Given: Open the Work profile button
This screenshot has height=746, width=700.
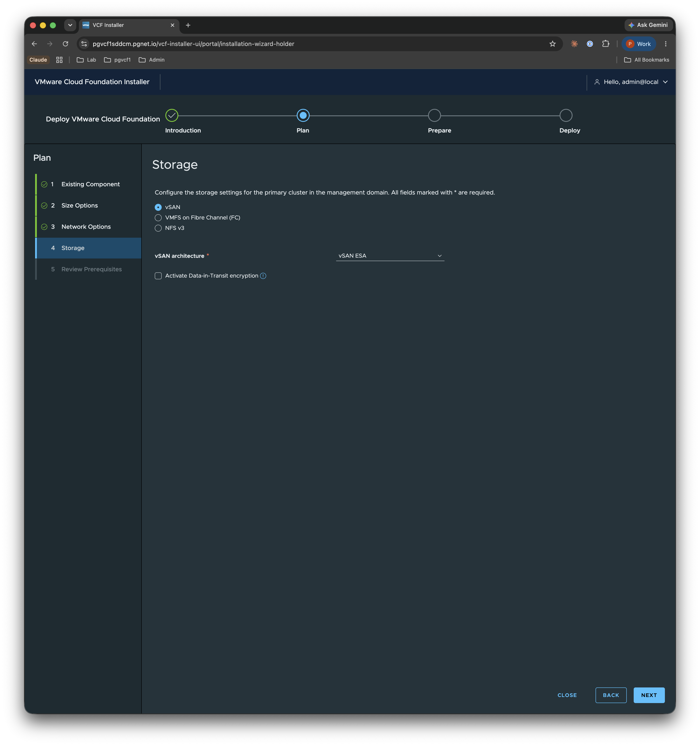Looking at the screenshot, I should [639, 44].
